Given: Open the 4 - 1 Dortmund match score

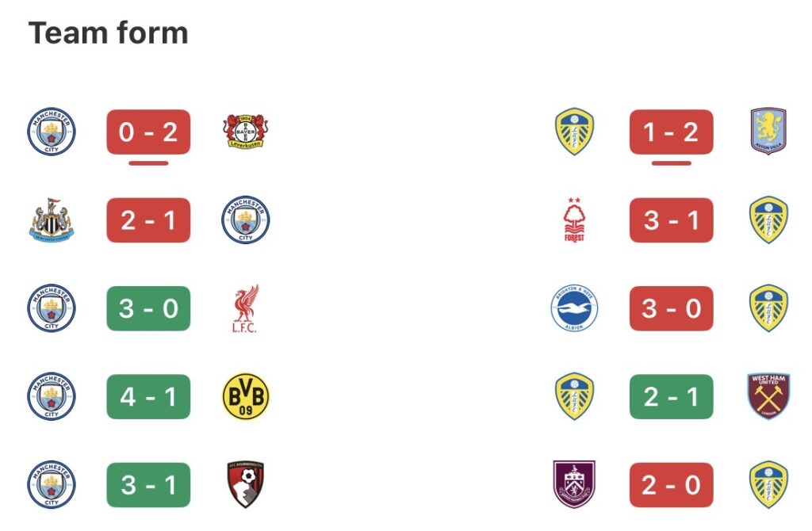Looking at the screenshot, I should (148, 396).
